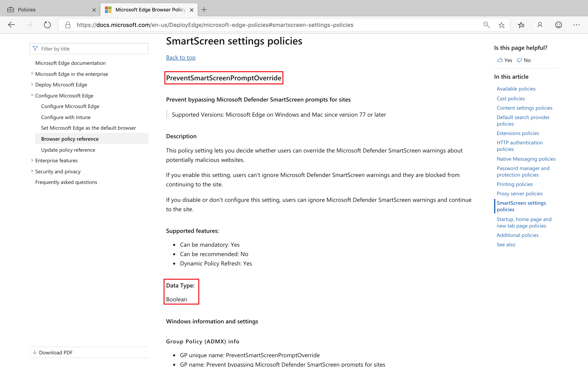
Task: Click the Filter by title field
Action: [x=89, y=48]
